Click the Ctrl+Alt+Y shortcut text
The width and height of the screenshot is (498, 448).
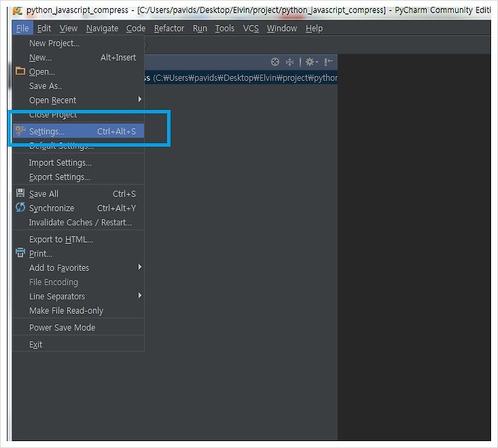click(x=116, y=208)
